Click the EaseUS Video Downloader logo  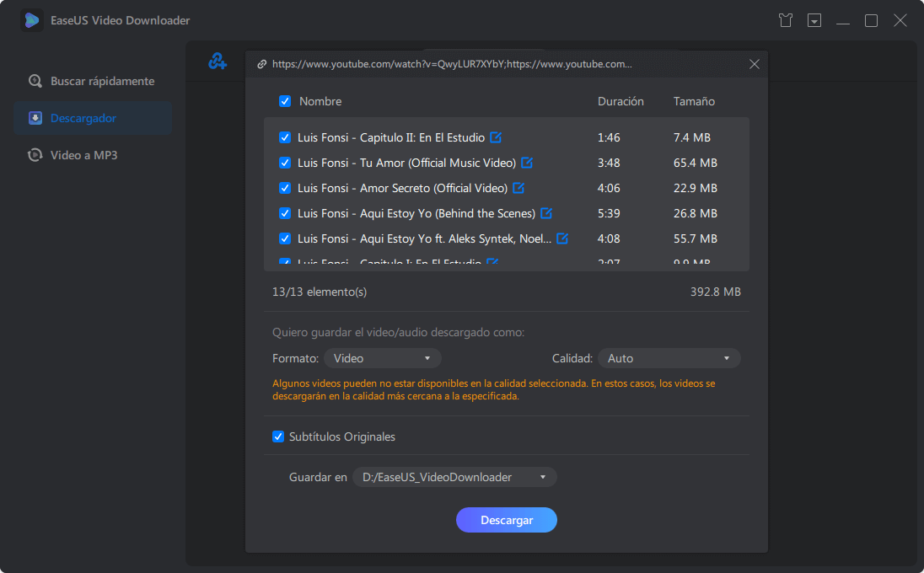(32, 20)
